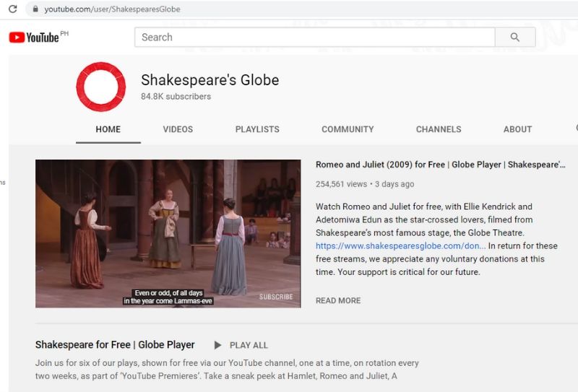
Task: Click the Shakespeare's Globe channel name
Action: [210, 80]
